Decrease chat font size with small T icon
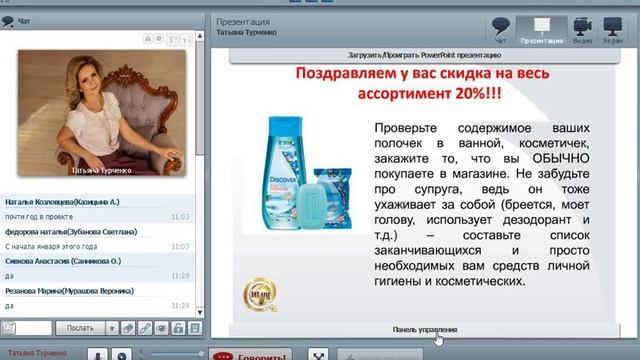 coord(186,40)
